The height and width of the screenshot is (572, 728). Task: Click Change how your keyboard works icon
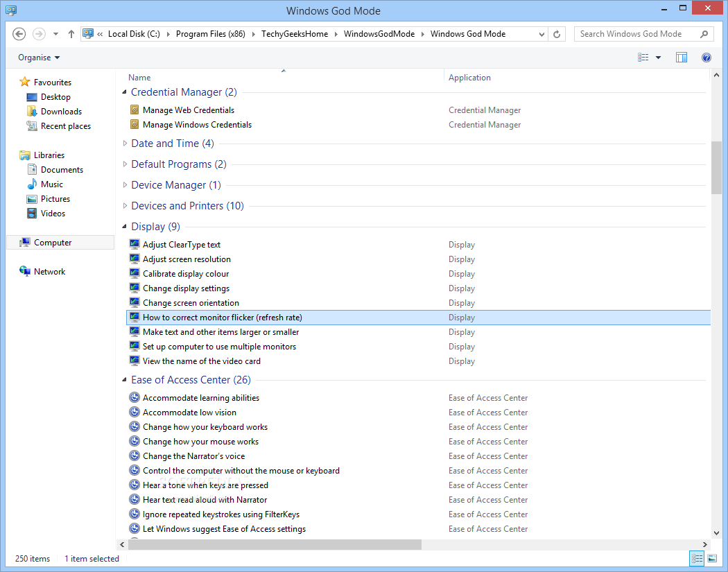tap(135, 426)
